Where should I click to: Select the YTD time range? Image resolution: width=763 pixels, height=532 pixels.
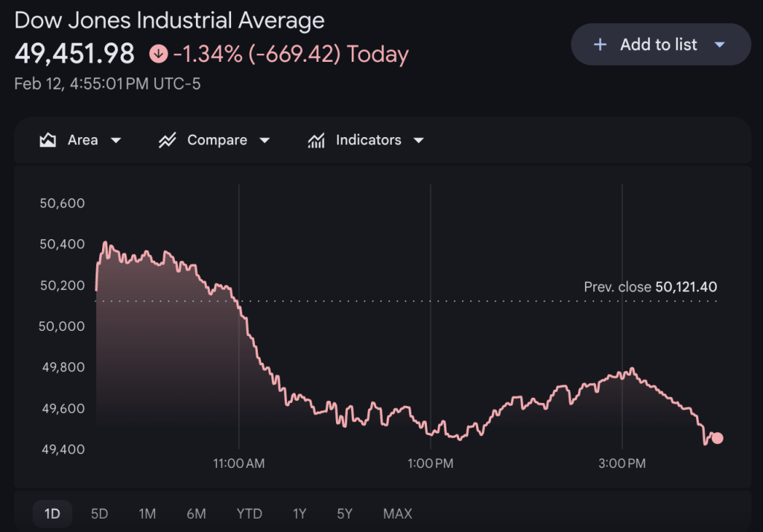[249, 513]
